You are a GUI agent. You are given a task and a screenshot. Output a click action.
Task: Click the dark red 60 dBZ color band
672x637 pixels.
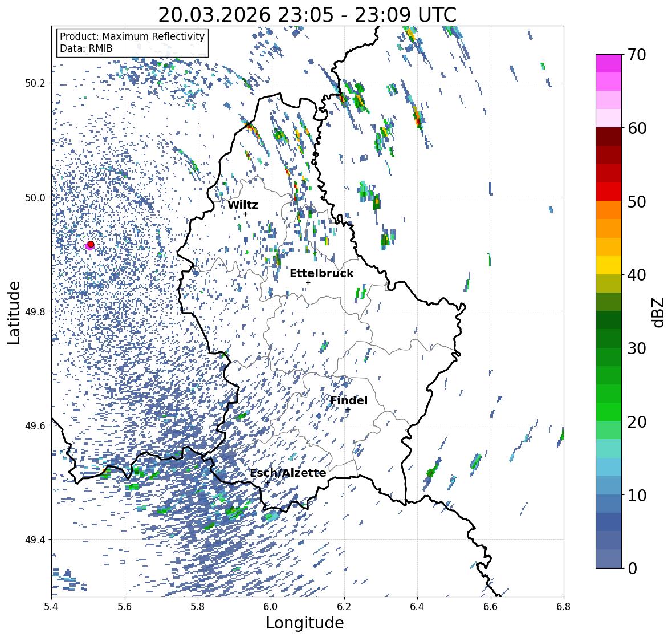pyautogui.click(x=609, y=136)
